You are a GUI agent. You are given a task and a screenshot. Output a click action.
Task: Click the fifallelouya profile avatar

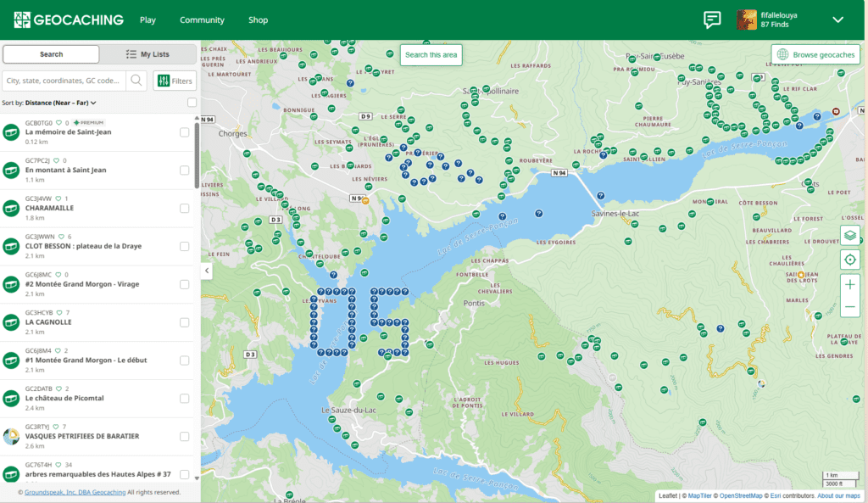(746, 20)
